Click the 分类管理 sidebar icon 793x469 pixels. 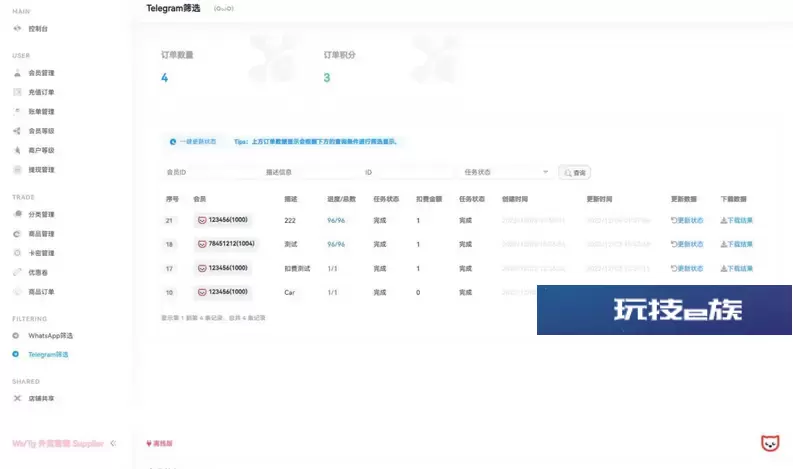tap(17, 214)
